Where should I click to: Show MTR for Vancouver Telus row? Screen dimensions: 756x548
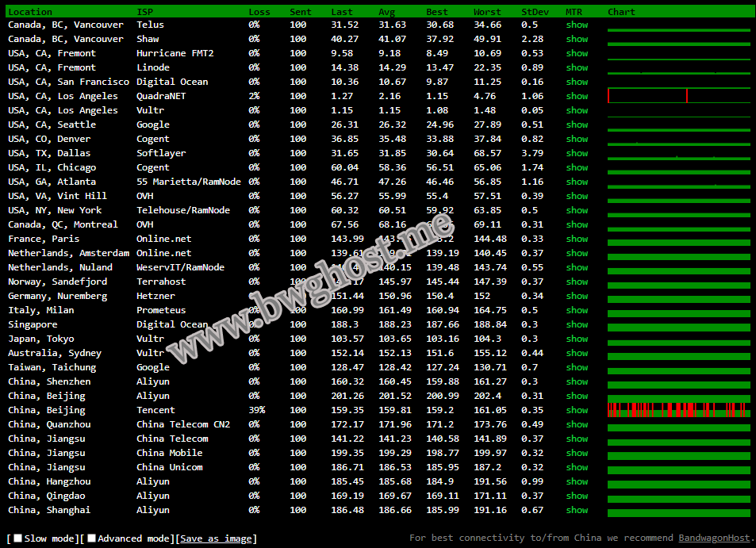pyautogui.click(x=577, y=25)
